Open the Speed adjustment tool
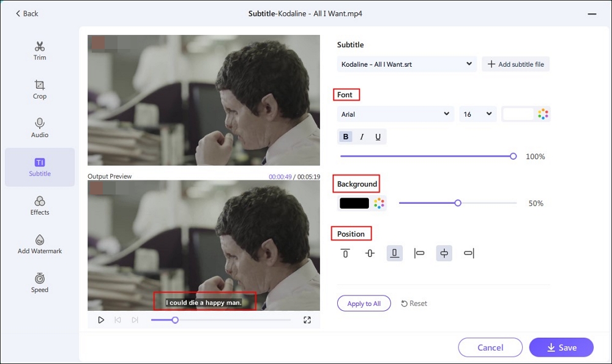This screenshot has width=612, height=364. tap(40, 283)
